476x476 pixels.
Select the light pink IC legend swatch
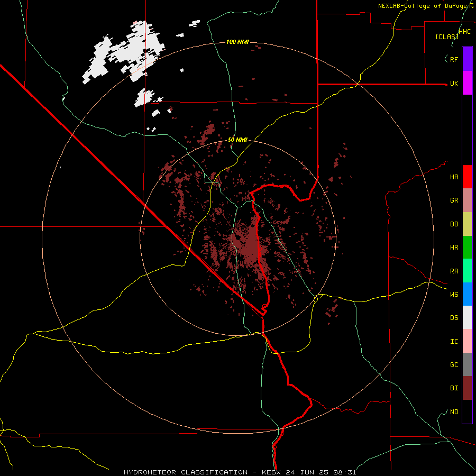pos(467,341)
